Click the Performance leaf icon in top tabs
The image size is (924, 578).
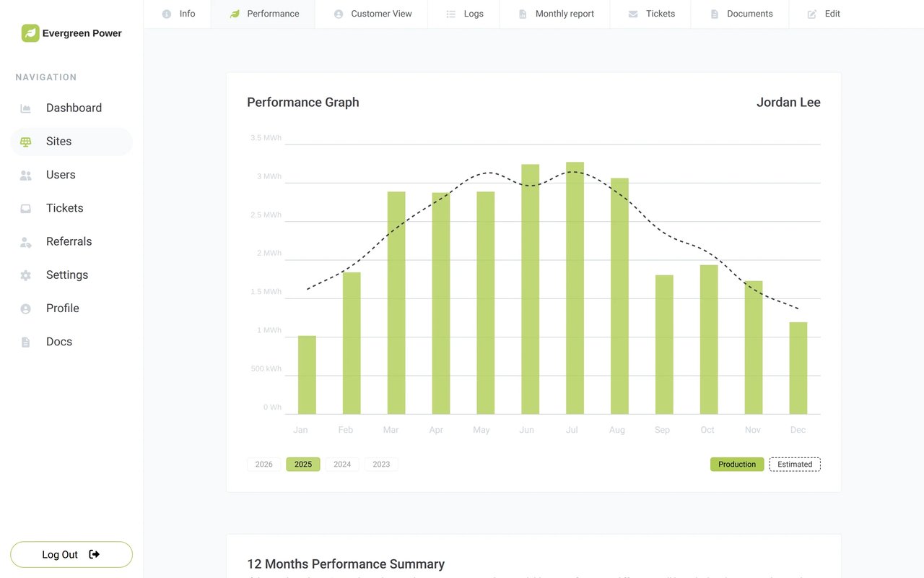[235, 14]
